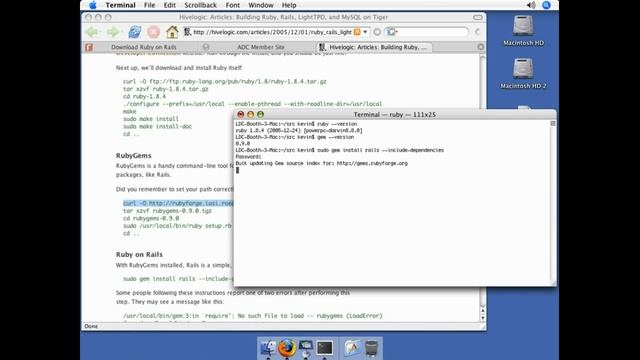Open the Help menu

click(289, 5)
